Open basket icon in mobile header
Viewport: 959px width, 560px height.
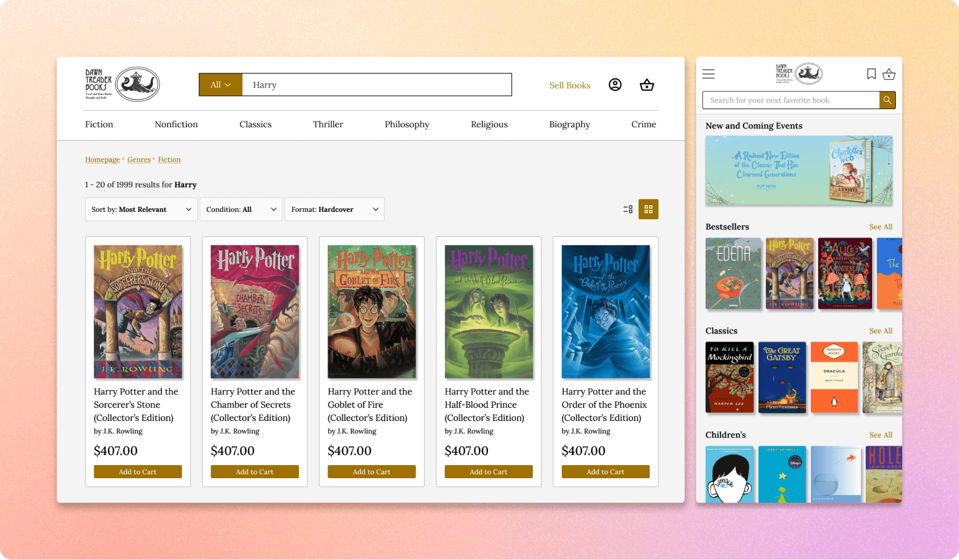tap(889, 74)
